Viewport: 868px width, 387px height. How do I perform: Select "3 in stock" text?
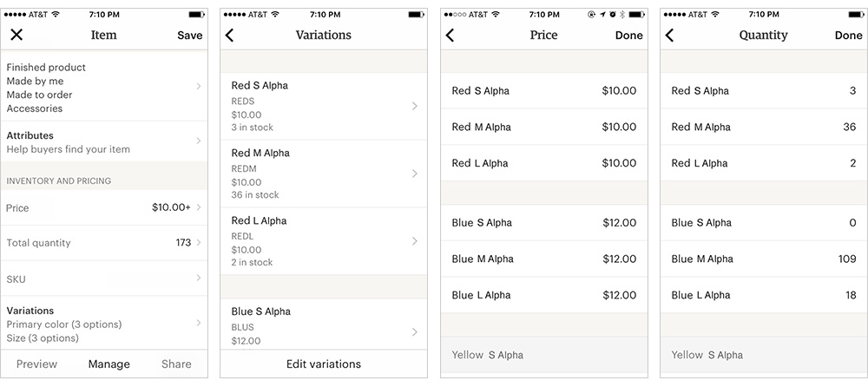(x=253, y=128)
